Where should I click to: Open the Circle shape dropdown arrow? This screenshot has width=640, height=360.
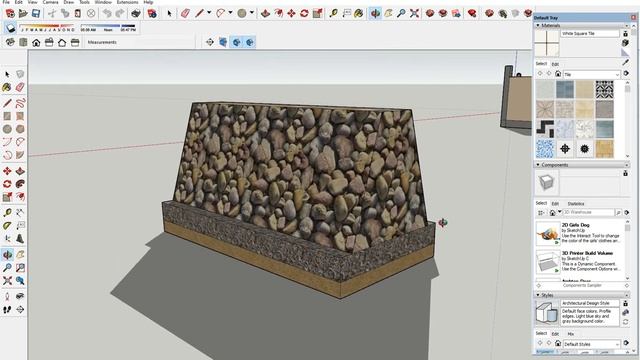tap(251, 13)
